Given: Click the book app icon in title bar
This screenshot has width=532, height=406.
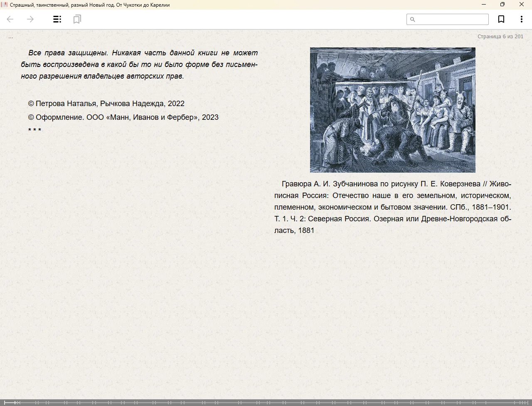Looking at the screenshot, I should [x=4, y=5].
